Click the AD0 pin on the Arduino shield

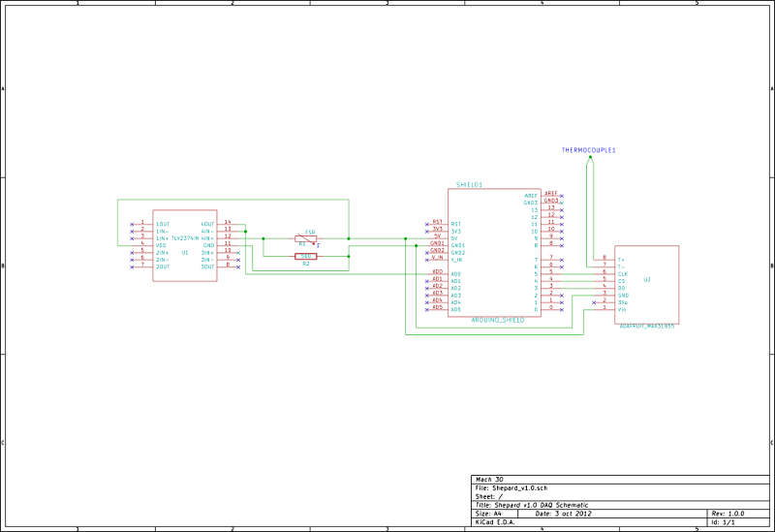pos(439,272)
